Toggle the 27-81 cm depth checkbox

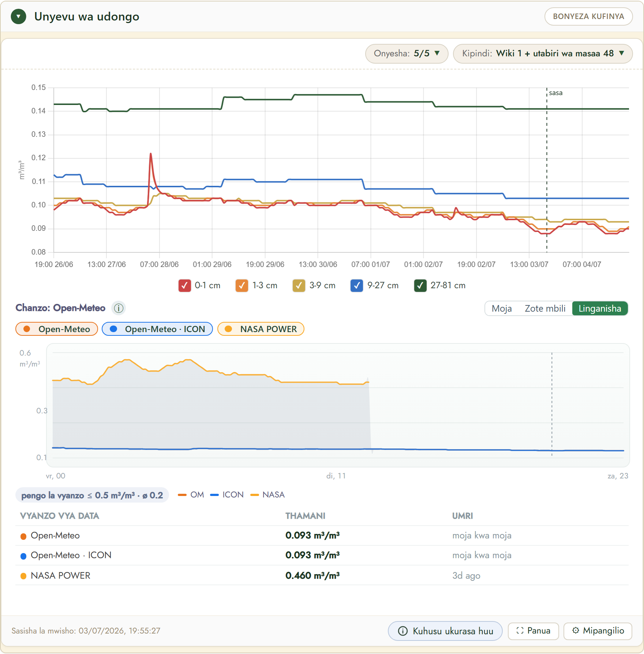420,286
